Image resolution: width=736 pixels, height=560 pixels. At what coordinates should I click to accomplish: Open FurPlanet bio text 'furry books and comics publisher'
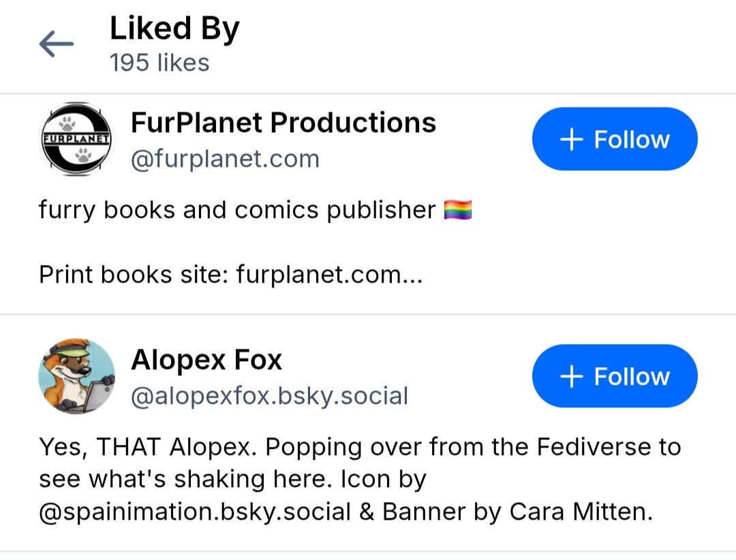(x=237, y=210)
